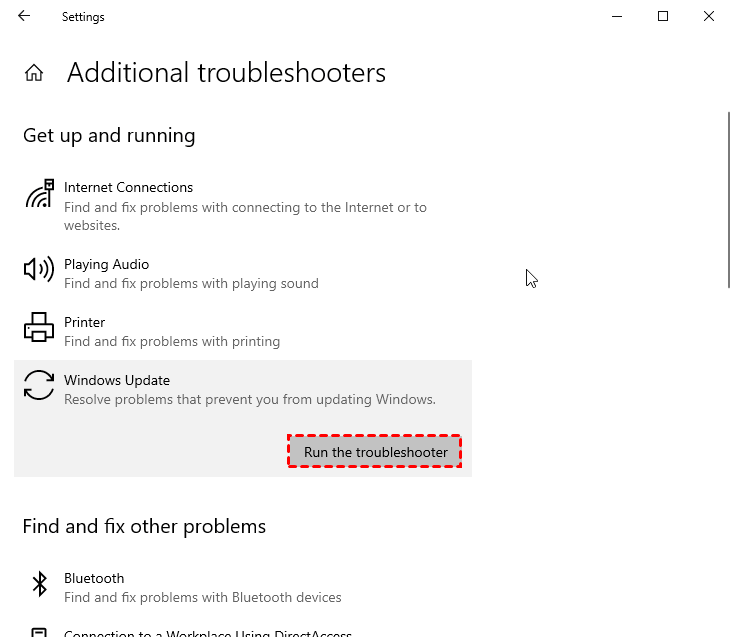Run the troubleshooter for Windows Update
The image size is (732, 637).
tap(375, 452)
